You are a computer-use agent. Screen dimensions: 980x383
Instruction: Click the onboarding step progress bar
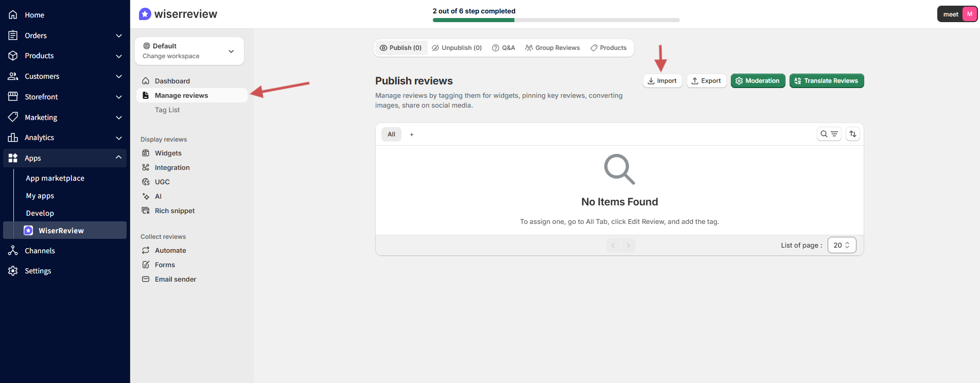coord(556,20)
